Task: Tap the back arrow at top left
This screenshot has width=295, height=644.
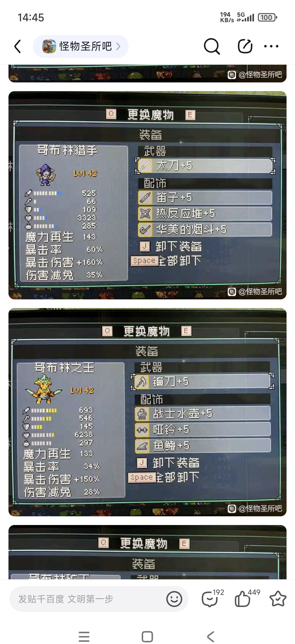Action: coord(18,46)
